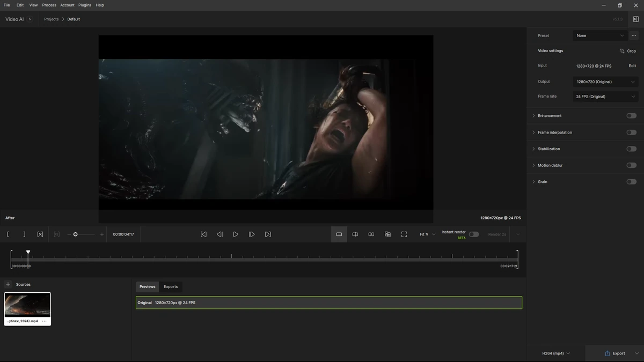Select comparison view mode

[x=387, y=234]
